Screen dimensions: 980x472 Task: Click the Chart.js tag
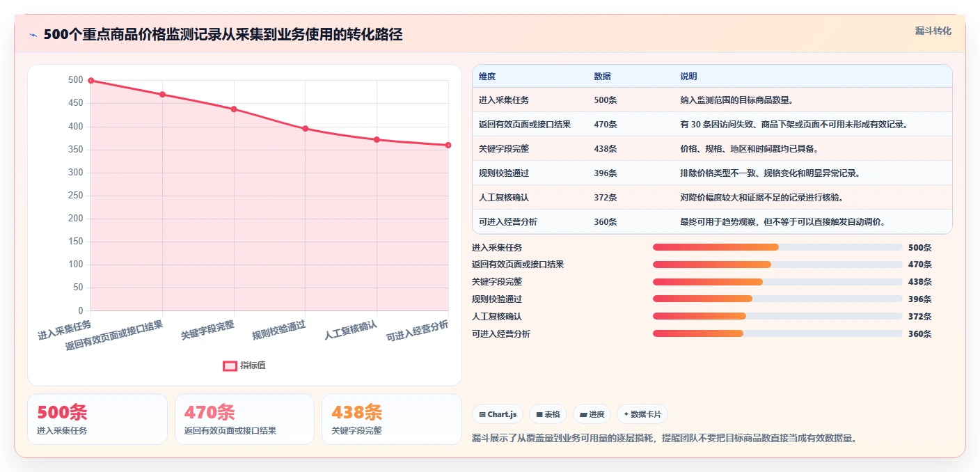coord(498,414)
